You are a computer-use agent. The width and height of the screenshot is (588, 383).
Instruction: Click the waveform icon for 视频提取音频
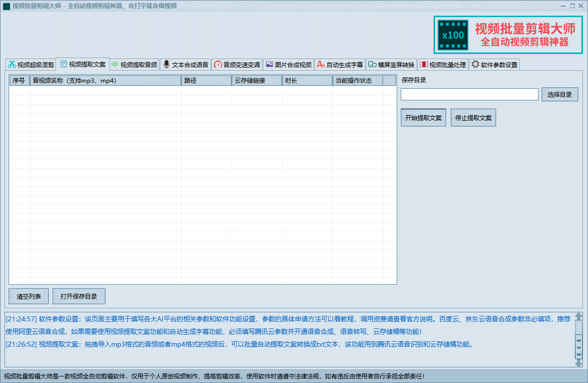click(x=115, y=65)
